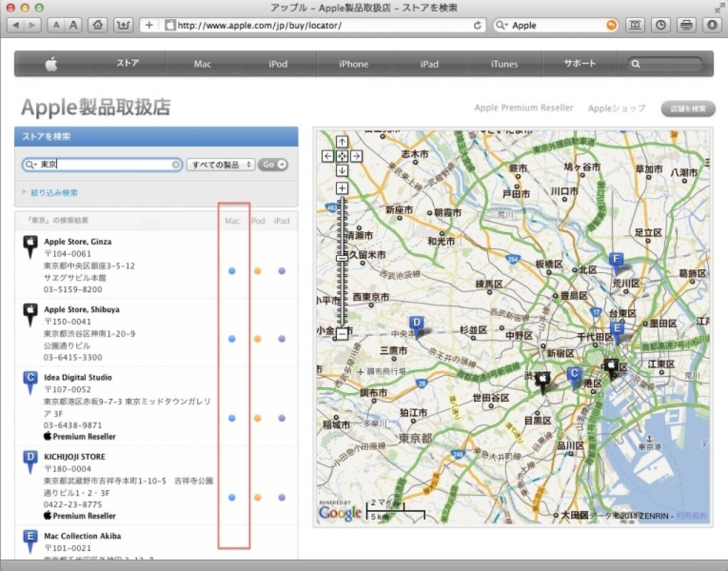Clear the 東京 search field with the x icon
This screenshot has width=728, height=571.
176,164
